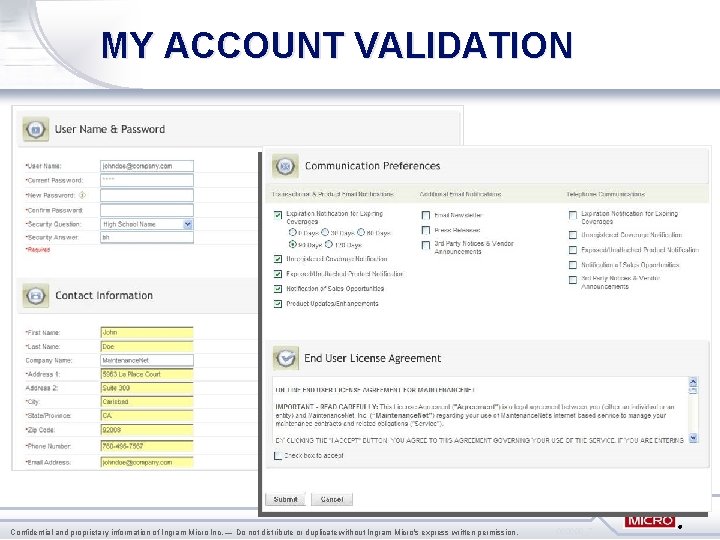This screenshot has height=540, width=720.
Task: Click the New Password field
Action: [147, 195]
